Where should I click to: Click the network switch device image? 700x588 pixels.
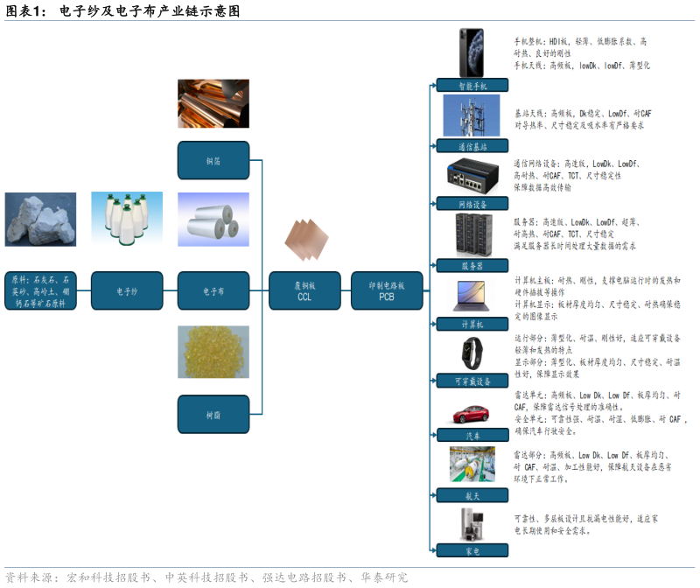click(472, 176)
